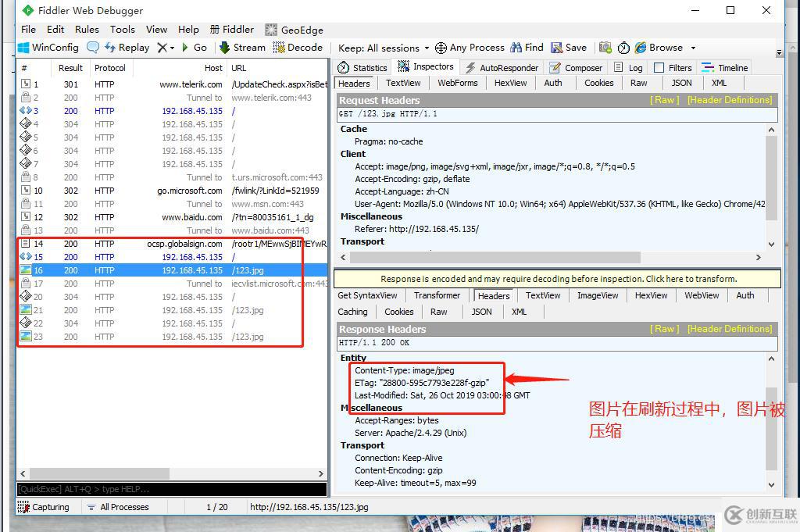The width and height of the screenshot is (800, 532).
Task: Open the comment speech bubble icon
Action: pos(93,48)
